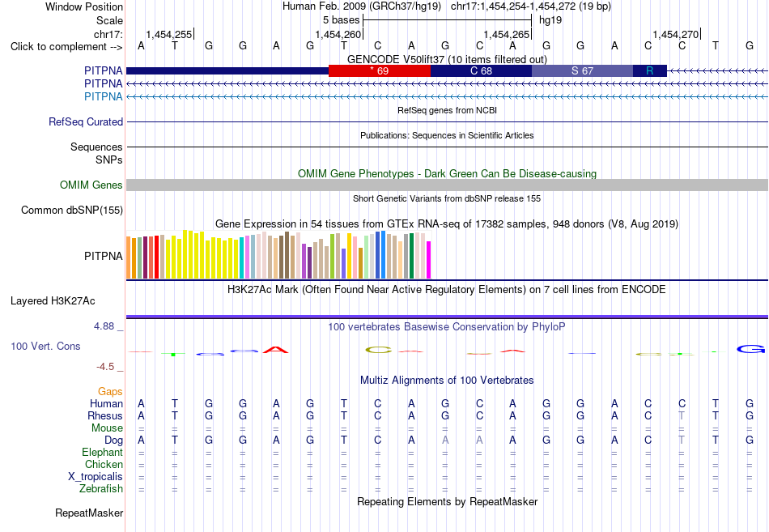This screenshot has height=532, width=769.
Task: Click the 'C 68' codon block
Action: pyautogui.click(x=481, y=70)
